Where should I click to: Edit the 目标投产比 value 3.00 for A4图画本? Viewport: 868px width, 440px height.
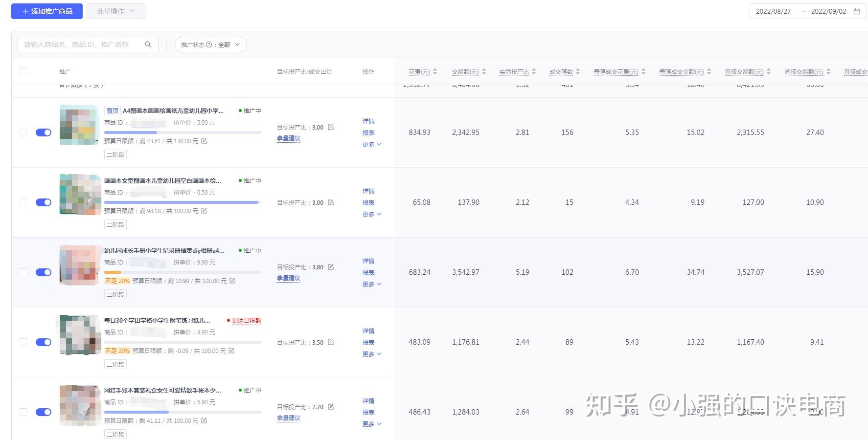coord(331,127)
